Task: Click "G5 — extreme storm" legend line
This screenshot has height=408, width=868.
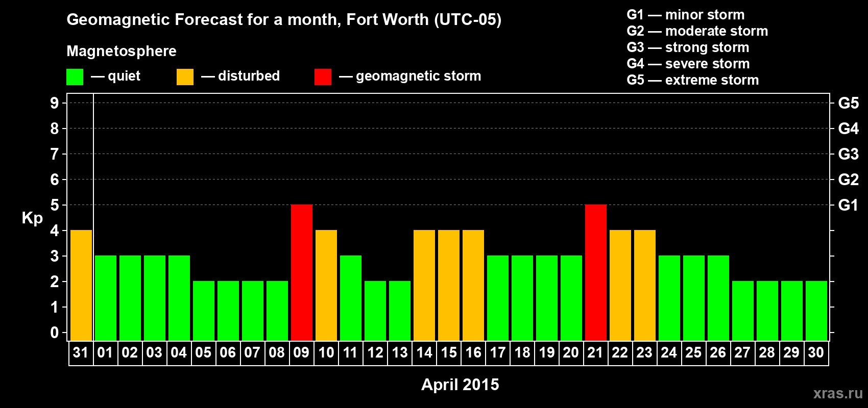Action: click(693, 80)
